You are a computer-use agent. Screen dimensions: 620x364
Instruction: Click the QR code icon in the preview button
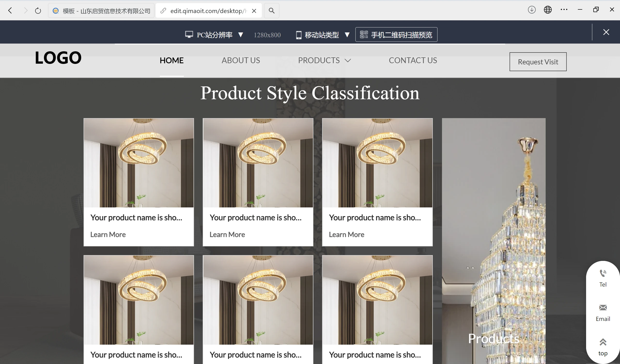(x=364, y=35)
